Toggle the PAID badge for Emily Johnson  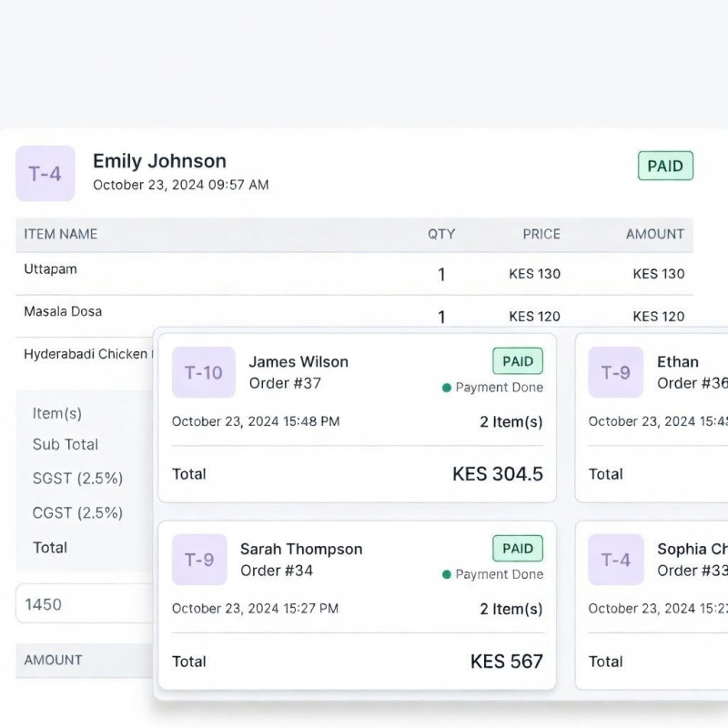tap(665, 166)
